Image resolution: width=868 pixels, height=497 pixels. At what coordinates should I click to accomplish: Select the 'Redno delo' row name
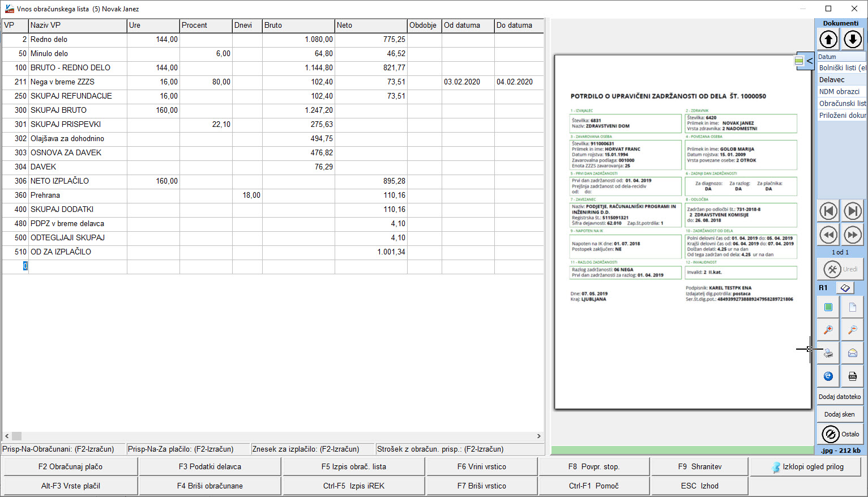(x=49, y=39)
